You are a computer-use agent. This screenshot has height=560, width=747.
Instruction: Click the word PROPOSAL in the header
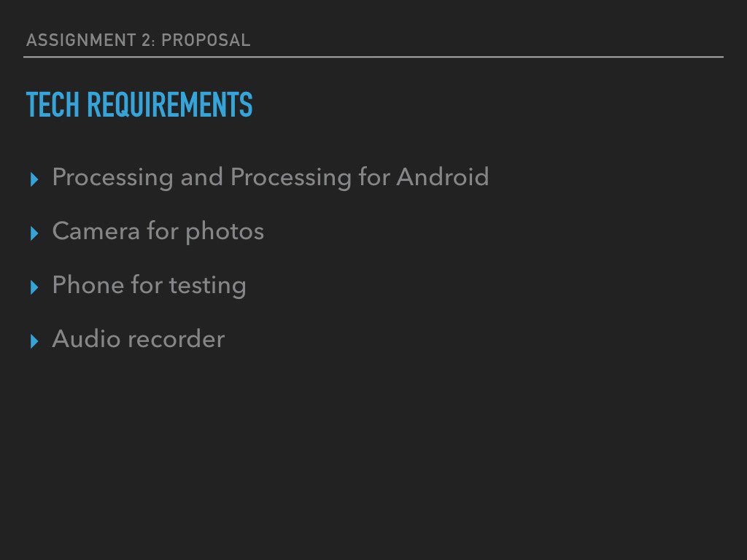pos(206,40)
